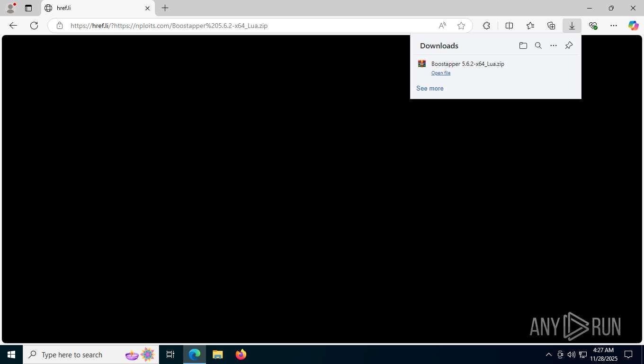Click the Open file link
This screenshot has width=644, height=364.
(441, 73)
